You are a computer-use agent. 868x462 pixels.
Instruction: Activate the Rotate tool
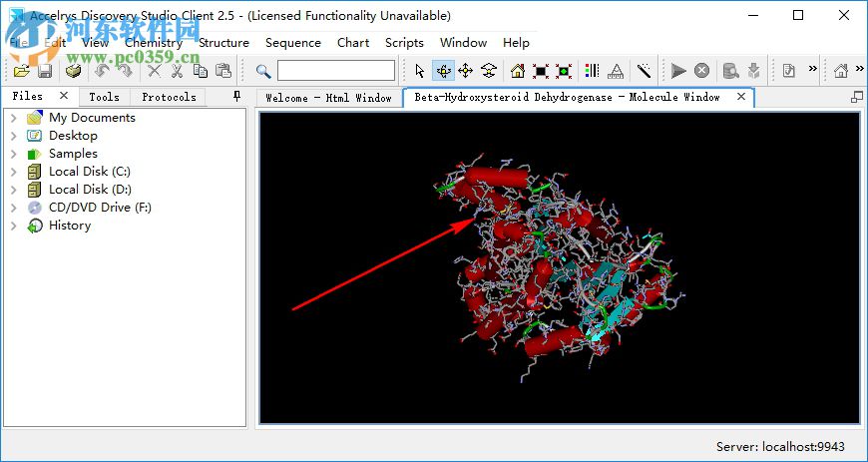443,71
